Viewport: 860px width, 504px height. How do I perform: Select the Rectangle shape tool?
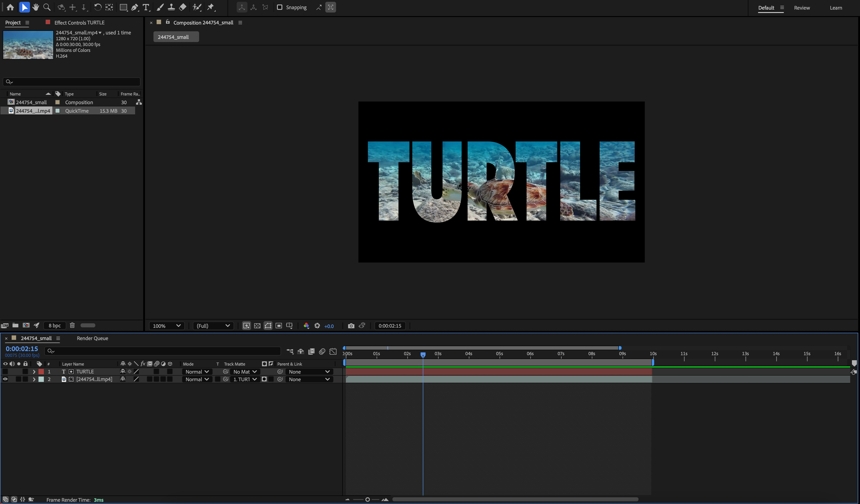point(123,7)
